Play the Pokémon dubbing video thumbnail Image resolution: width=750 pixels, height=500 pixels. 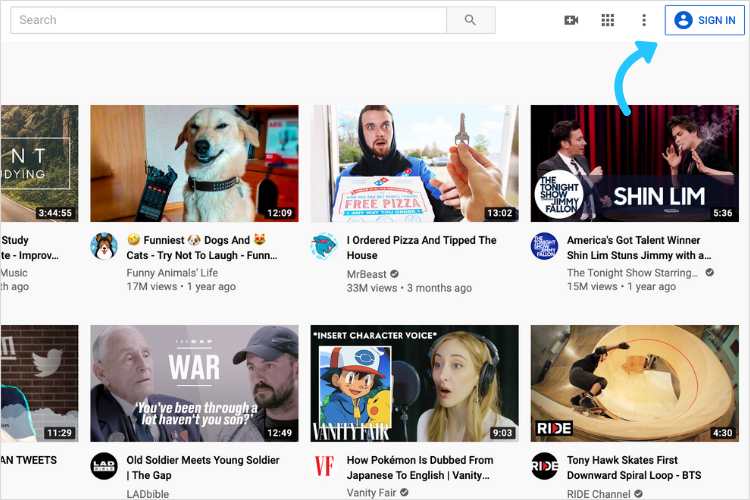(x=414, y=383)
